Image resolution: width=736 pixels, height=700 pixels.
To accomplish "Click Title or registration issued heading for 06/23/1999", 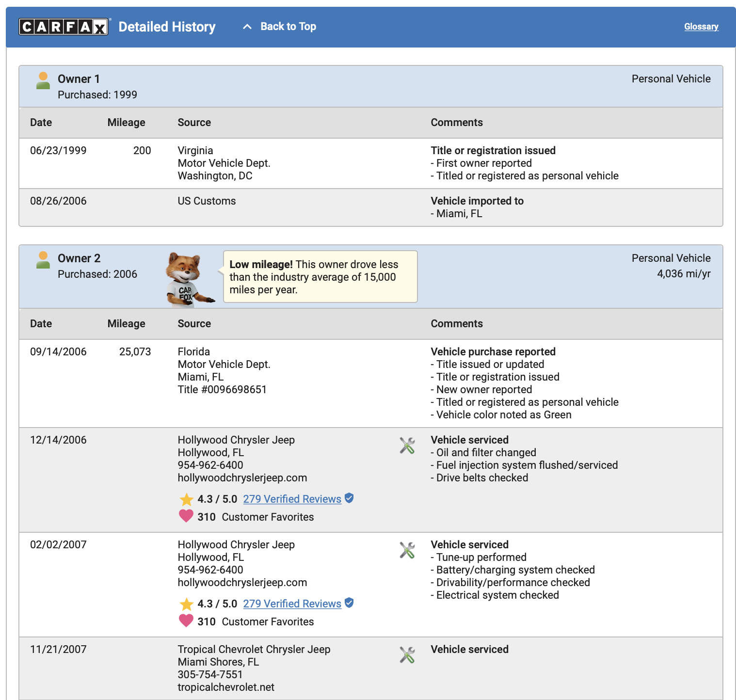I will (x=493, y=150).
